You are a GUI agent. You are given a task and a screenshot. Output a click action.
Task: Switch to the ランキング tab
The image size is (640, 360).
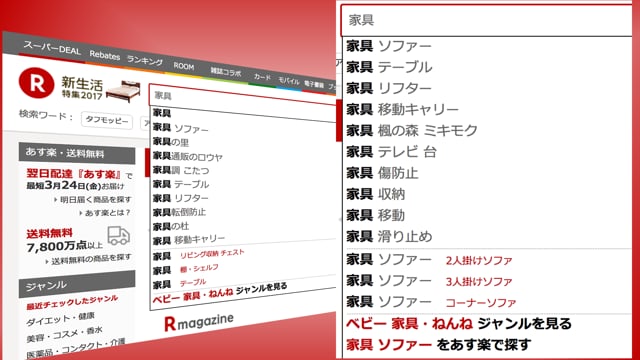point(145,60)
